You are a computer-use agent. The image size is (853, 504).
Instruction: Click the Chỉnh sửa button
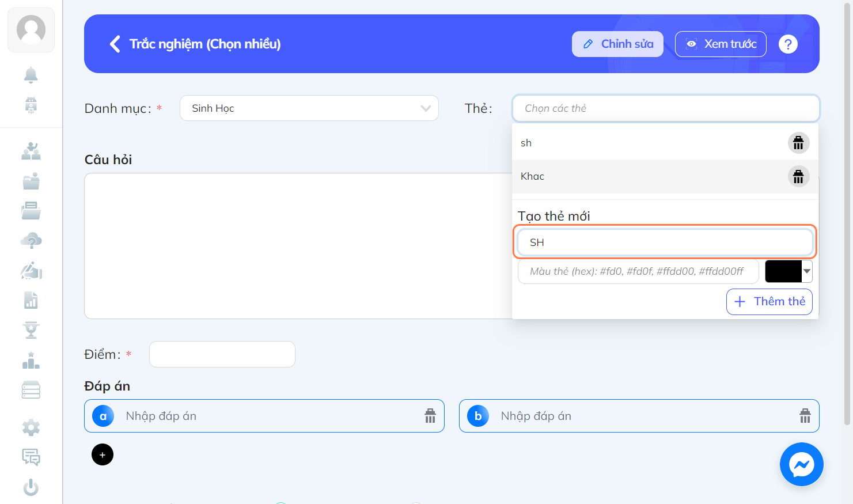point(617,44)
